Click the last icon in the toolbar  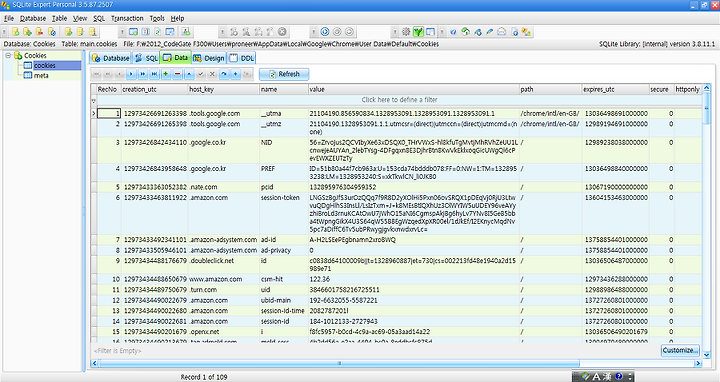point(526,32)
